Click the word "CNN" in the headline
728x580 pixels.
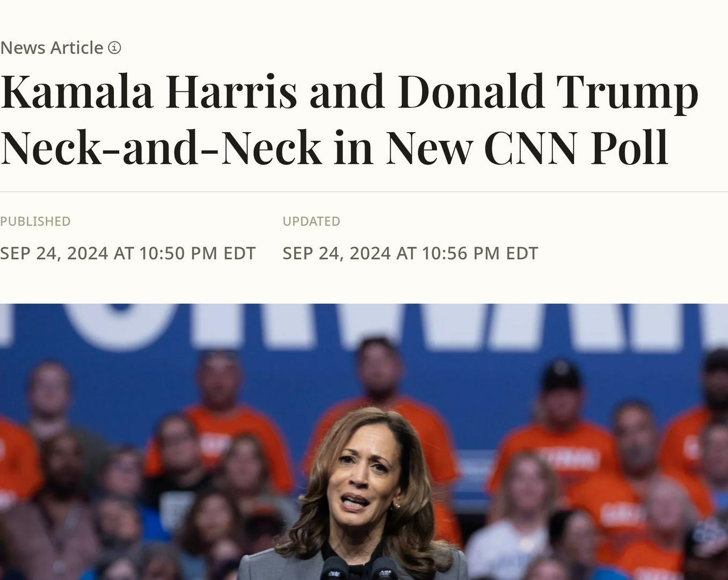point(530,147)
